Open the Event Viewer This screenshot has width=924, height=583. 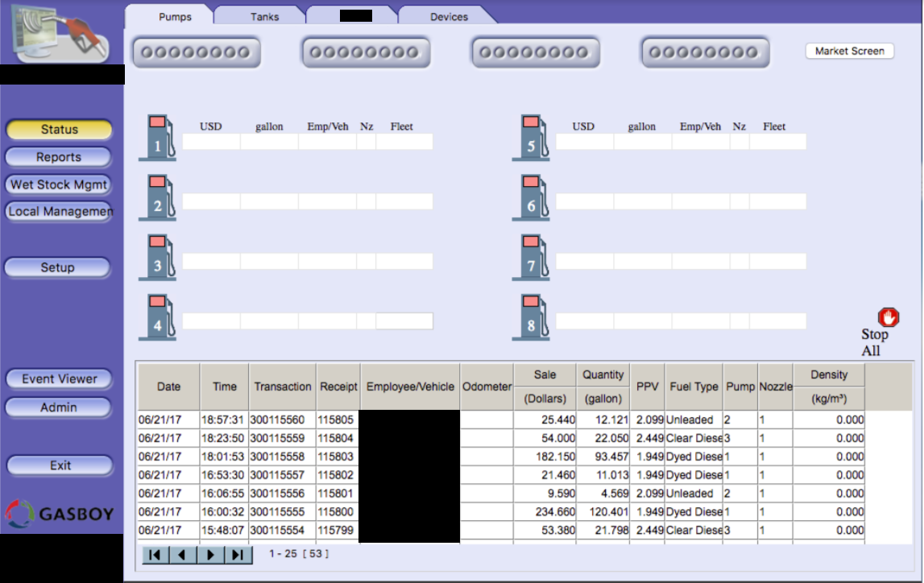[x=59, y=379]
